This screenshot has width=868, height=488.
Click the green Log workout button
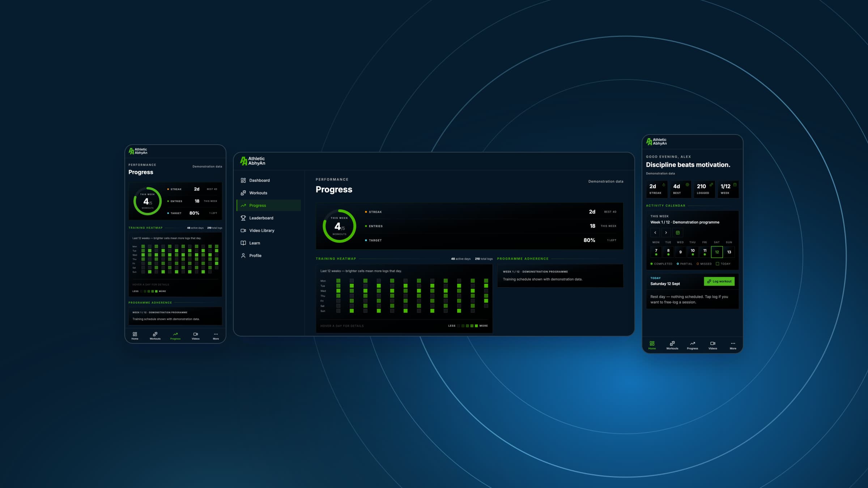[x=719, y=281]
